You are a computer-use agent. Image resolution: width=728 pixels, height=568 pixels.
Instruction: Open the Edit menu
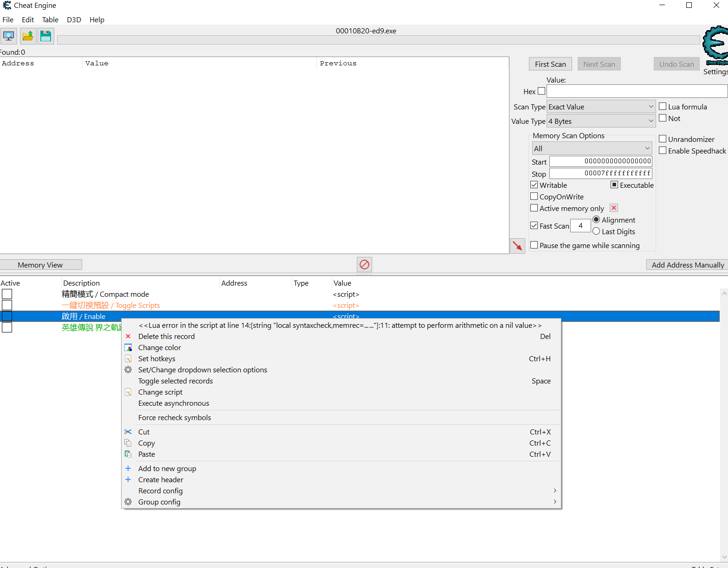coord(28,20)
